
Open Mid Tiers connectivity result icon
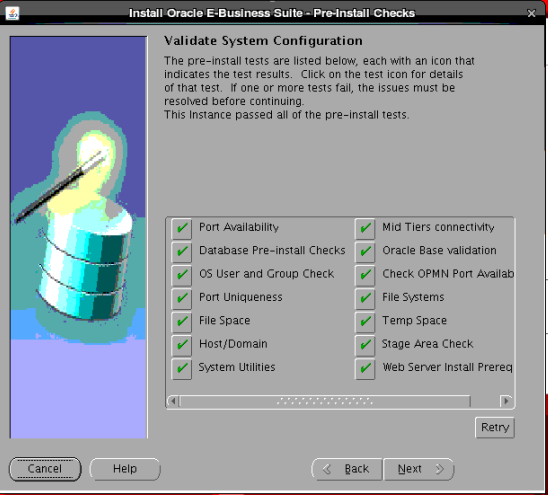[x=365, y=229]
